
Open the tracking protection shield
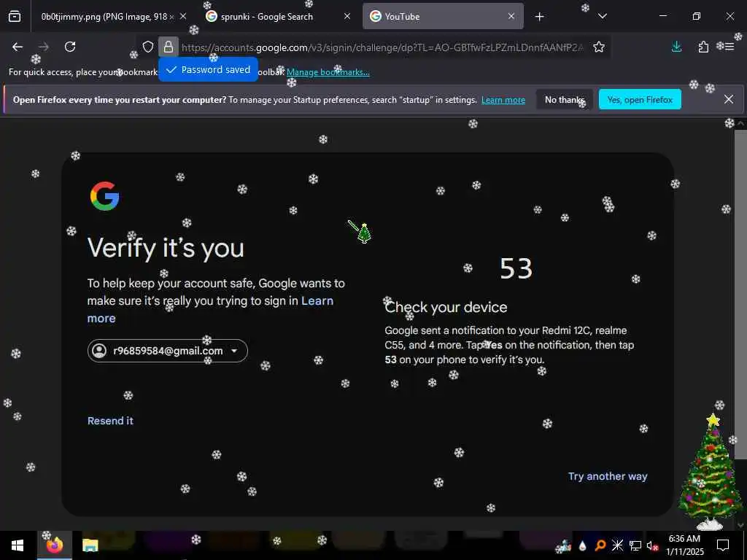coord(148,47)
